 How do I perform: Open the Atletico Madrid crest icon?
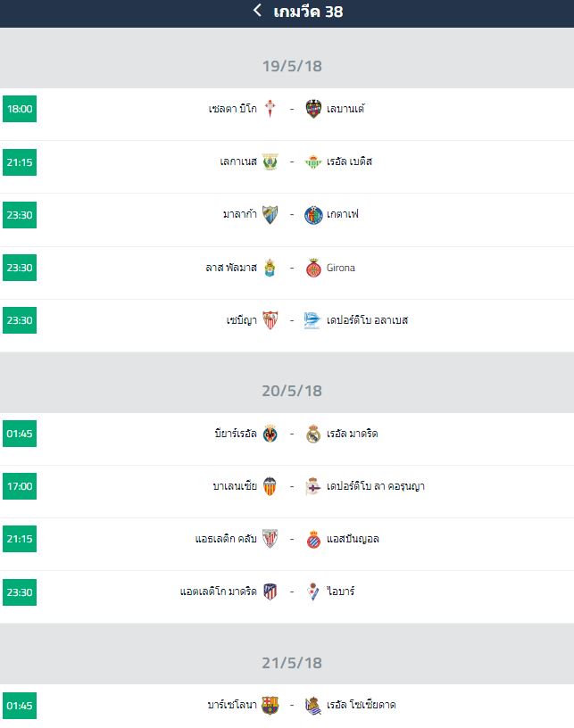pos(270,592)
